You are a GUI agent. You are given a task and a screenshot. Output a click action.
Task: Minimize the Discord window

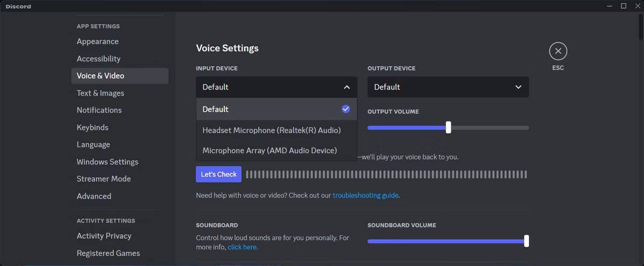coord(609,6)
